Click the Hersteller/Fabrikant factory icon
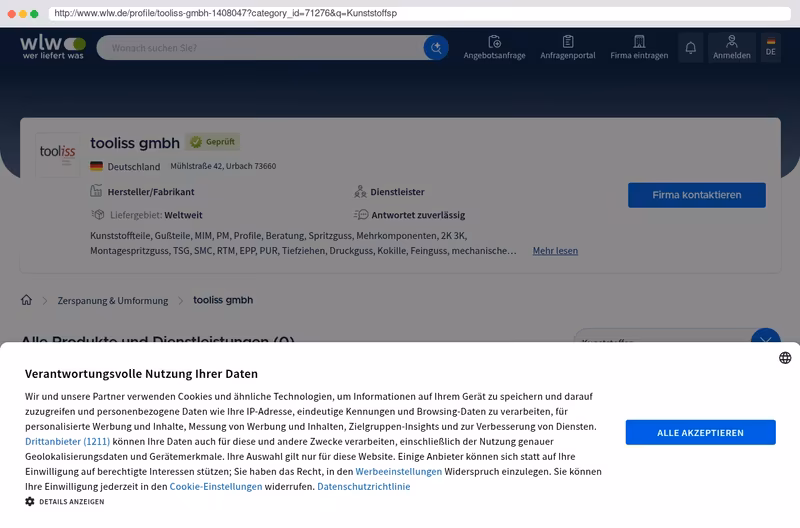Viewport: 800px width, 528px height. click(x=96, y=191)
